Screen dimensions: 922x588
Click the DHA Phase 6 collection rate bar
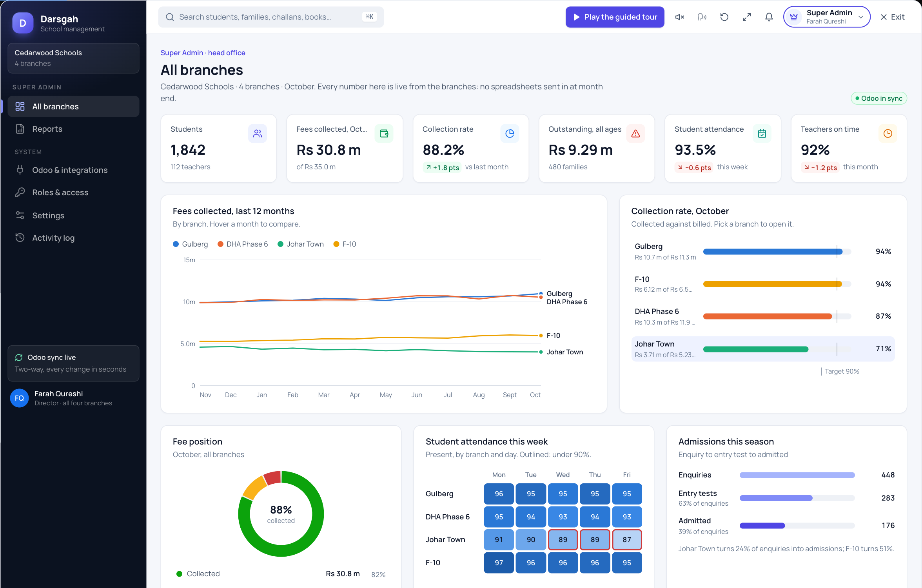tap(777, 316)
